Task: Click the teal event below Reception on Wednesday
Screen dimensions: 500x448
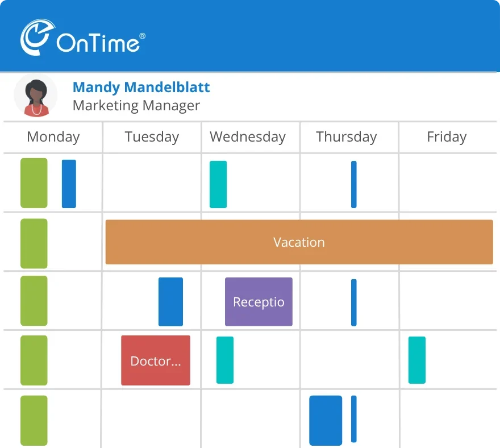Action: [x=225, y=360]
